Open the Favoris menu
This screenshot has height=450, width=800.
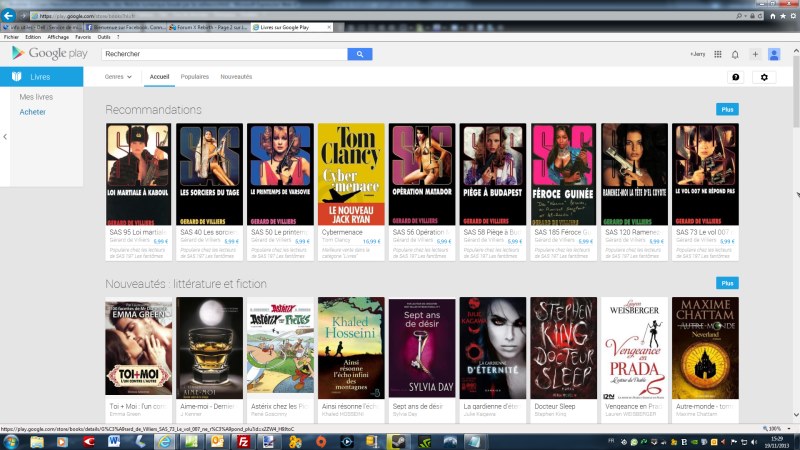pyautogui.click(x=83, y=37)
